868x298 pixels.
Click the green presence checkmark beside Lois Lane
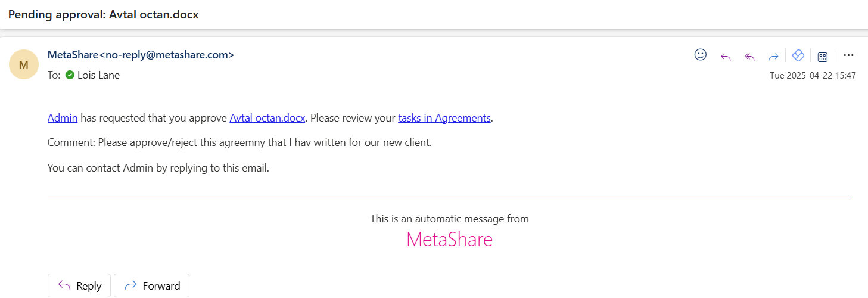tap(70, 75)
